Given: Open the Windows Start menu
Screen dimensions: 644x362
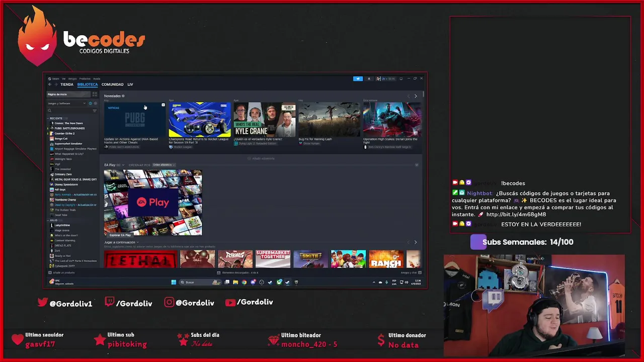Looking at the screenshot, I should (x=174, y=282).
